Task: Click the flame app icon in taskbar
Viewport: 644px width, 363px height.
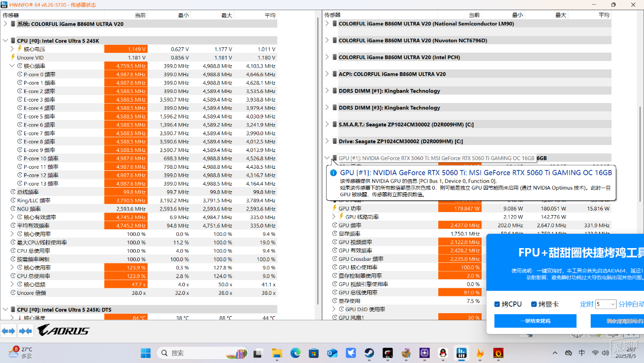Action: (480, 353)
